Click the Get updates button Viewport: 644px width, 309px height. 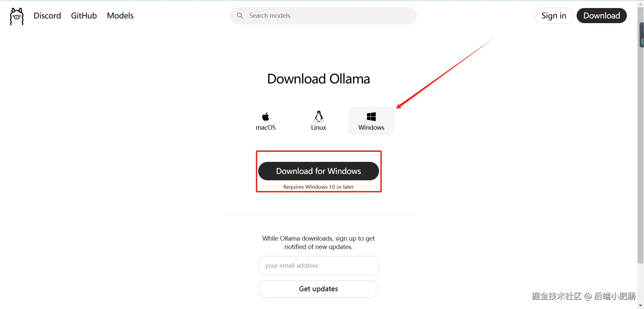click(x=318, y=289)
